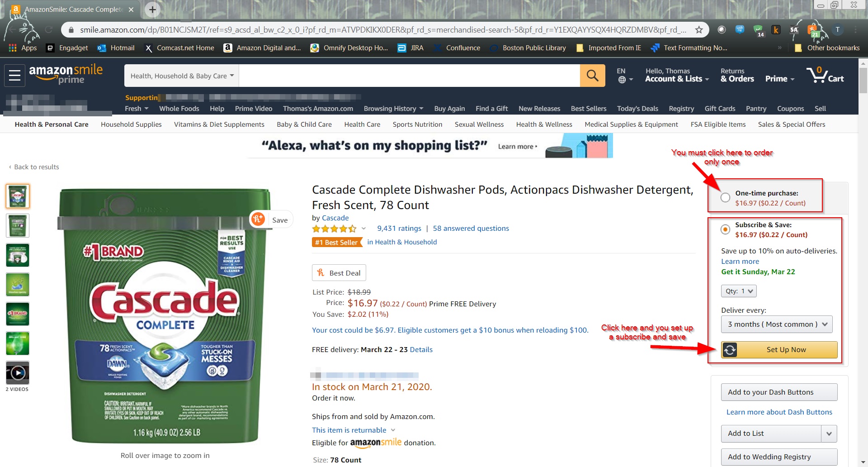Expand the Deliver every frequency dropdown
The height and width of the screenshot is (467, 868).
point(776,324)
